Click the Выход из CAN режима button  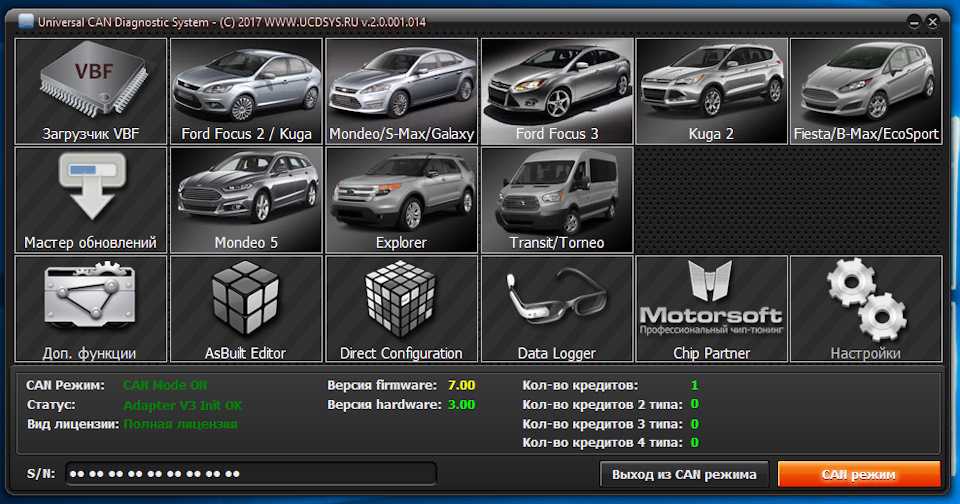[684, 475]
